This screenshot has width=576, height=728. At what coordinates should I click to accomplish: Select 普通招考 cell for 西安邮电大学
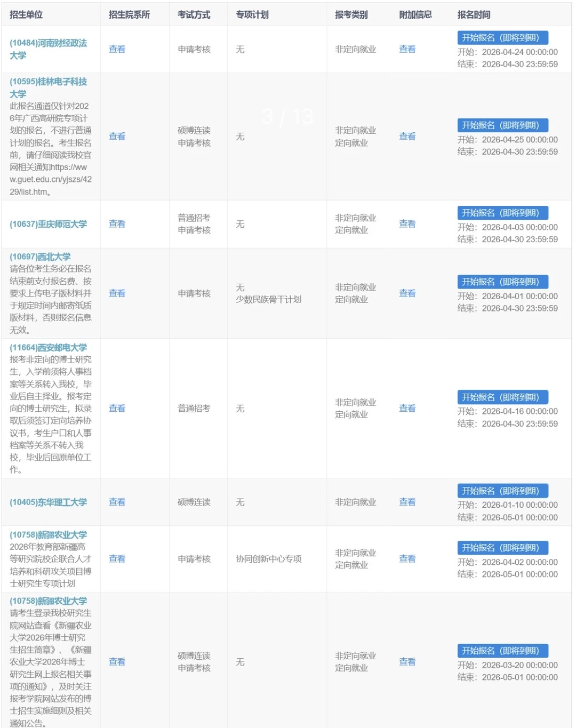point(194,408)
